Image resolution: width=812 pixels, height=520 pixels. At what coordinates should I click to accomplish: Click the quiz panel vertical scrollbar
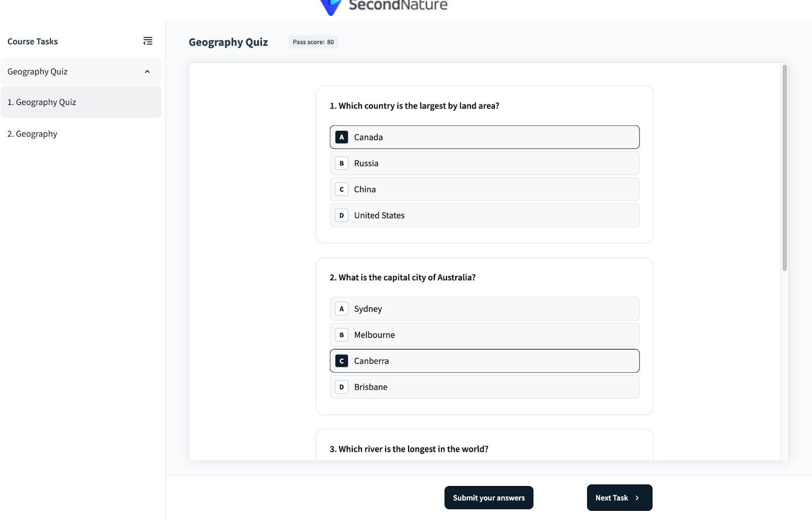tap(785, 167)
